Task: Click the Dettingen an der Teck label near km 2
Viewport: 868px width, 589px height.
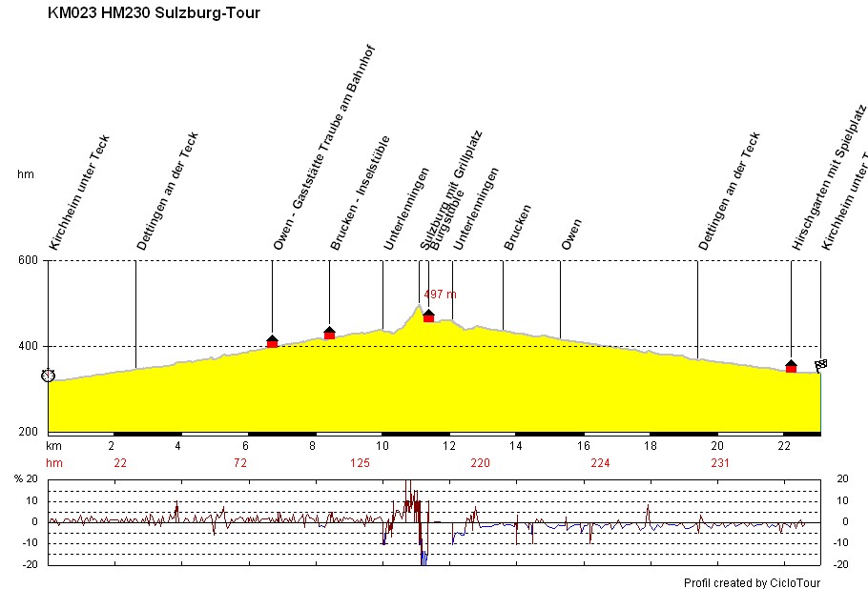Action: pyautogui.click(x=167, y=191)
